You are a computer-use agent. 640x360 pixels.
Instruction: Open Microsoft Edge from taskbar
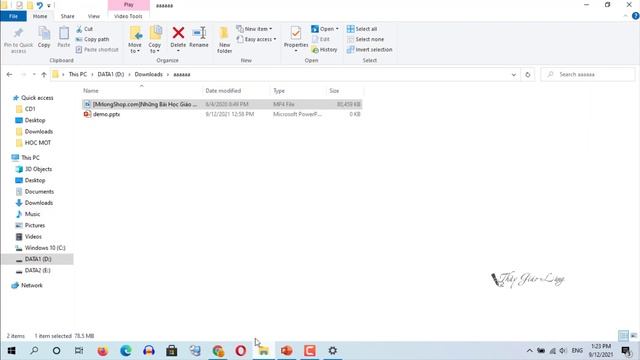point(126,351)
